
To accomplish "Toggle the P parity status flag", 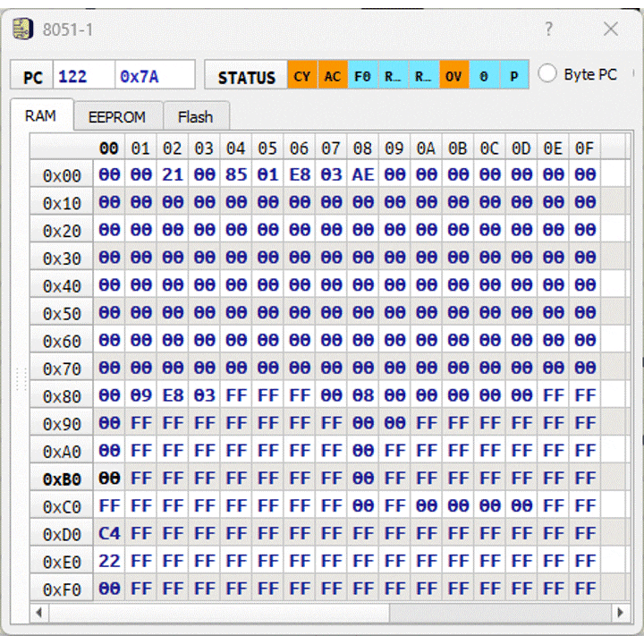I will pyautogui.click(x=514, y=75).
